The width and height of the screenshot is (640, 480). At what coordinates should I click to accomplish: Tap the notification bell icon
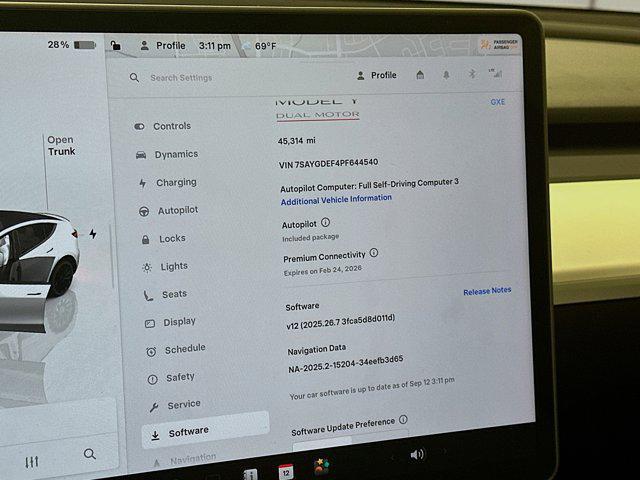click(x=446, y=75)
